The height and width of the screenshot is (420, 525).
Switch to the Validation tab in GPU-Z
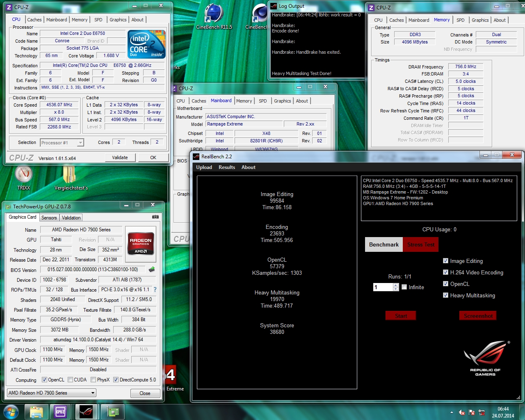tap(71, 217)
